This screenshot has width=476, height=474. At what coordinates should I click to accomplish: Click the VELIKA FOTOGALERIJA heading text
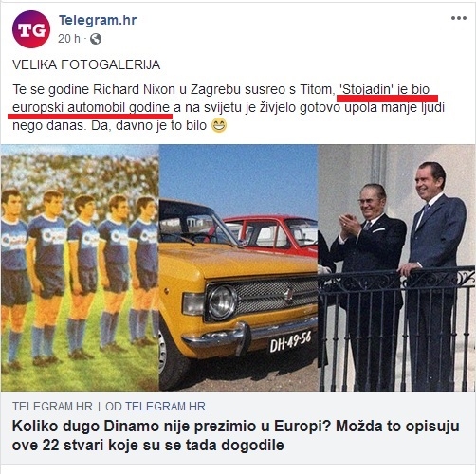coord(86,64)
